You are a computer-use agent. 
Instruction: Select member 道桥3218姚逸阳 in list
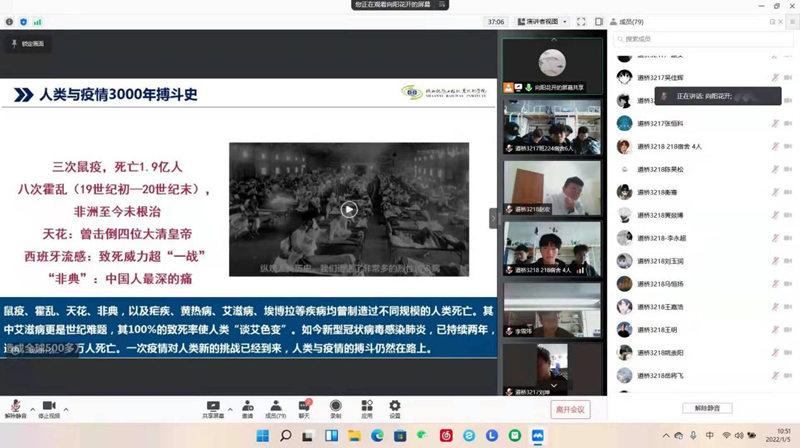click(703, 353)
